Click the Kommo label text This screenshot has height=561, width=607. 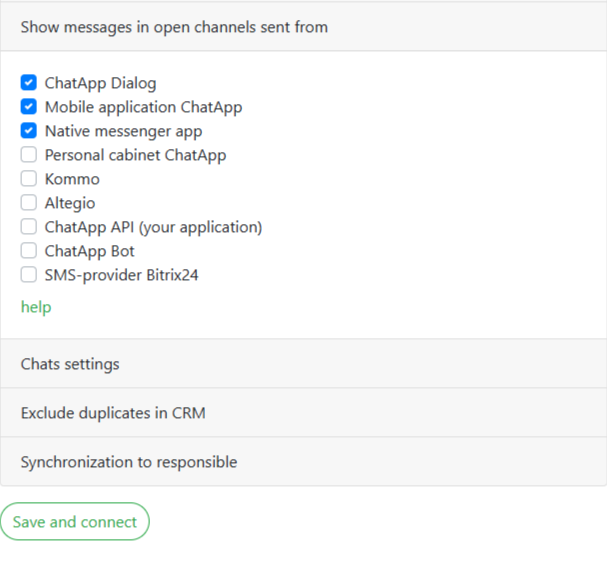(72, 179)
